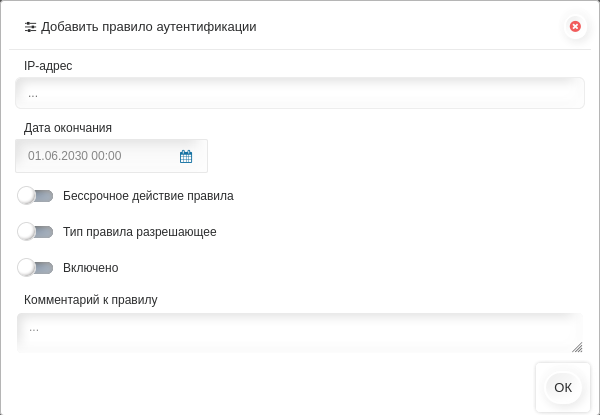Click the IP-адрес label

point(48,66)
